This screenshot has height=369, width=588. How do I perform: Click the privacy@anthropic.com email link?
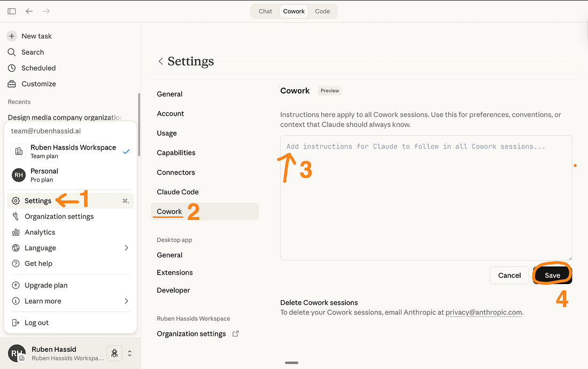(484, 312)
